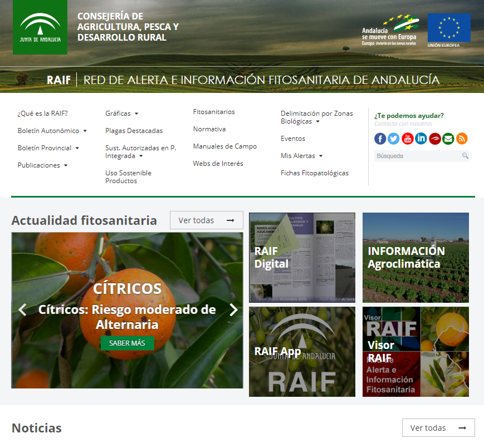Click the Junta de Andalucía logo
This screenshot has height=448, width=484.
click(x=40, y=27)
